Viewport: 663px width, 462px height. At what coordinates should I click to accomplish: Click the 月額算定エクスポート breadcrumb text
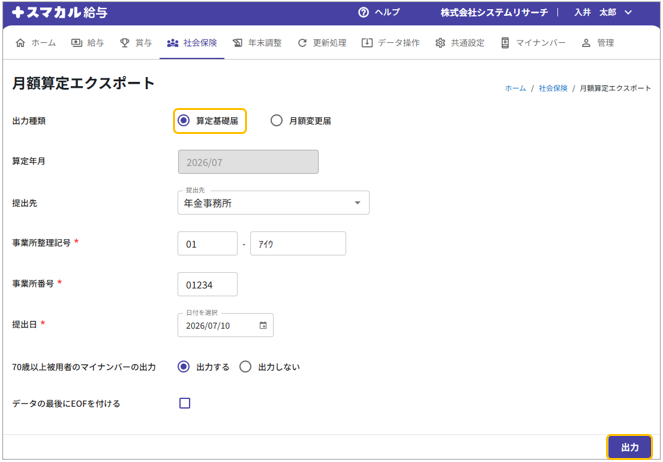coord(615,88)
